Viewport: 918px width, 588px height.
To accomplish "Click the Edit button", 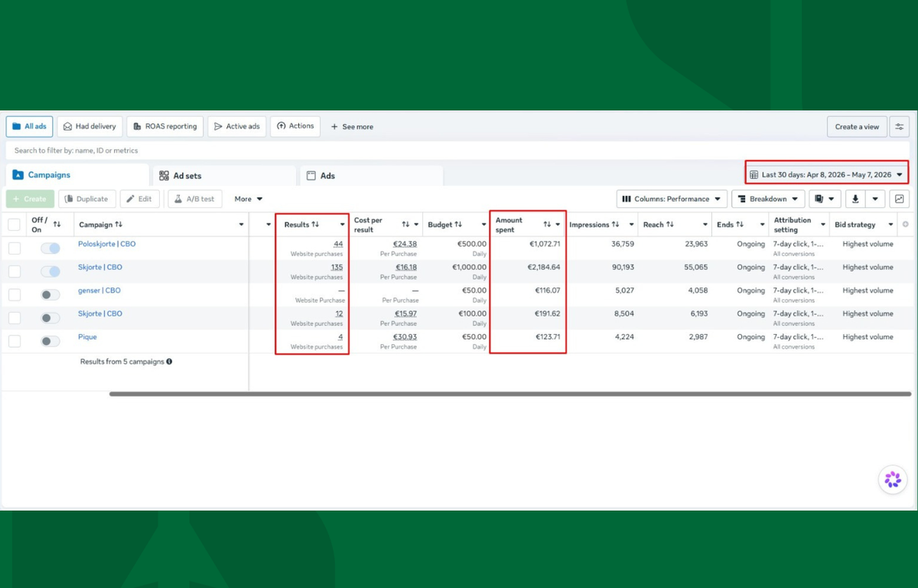I will pos(139,199).
